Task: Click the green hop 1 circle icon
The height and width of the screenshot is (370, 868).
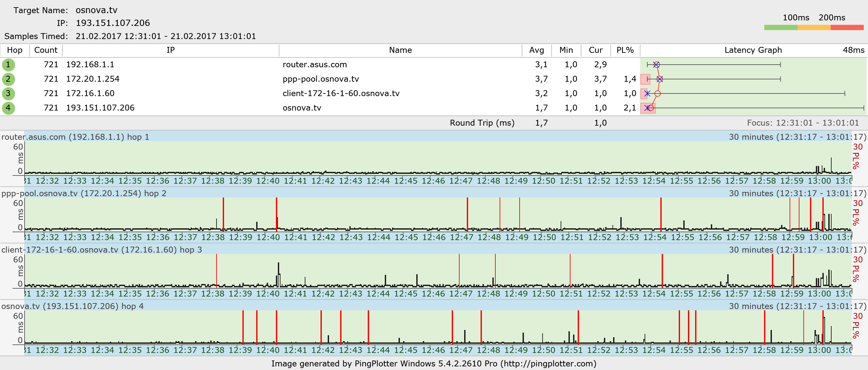Action: pos(8,65)
